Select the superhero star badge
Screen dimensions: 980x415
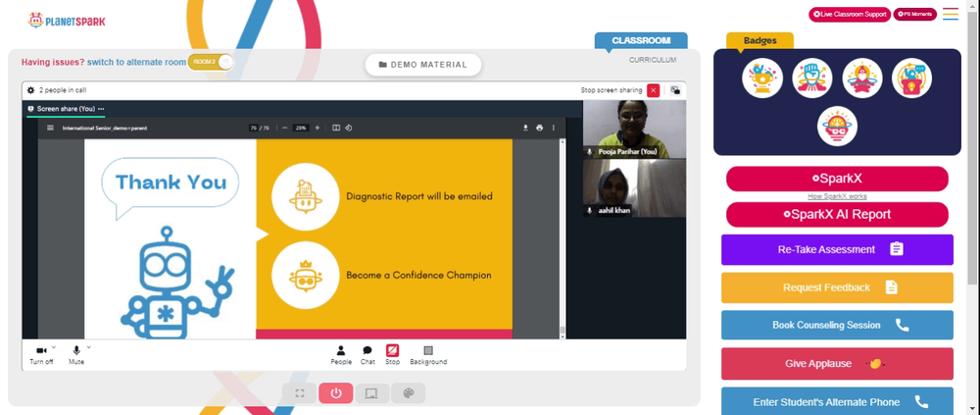coord(861,78)
